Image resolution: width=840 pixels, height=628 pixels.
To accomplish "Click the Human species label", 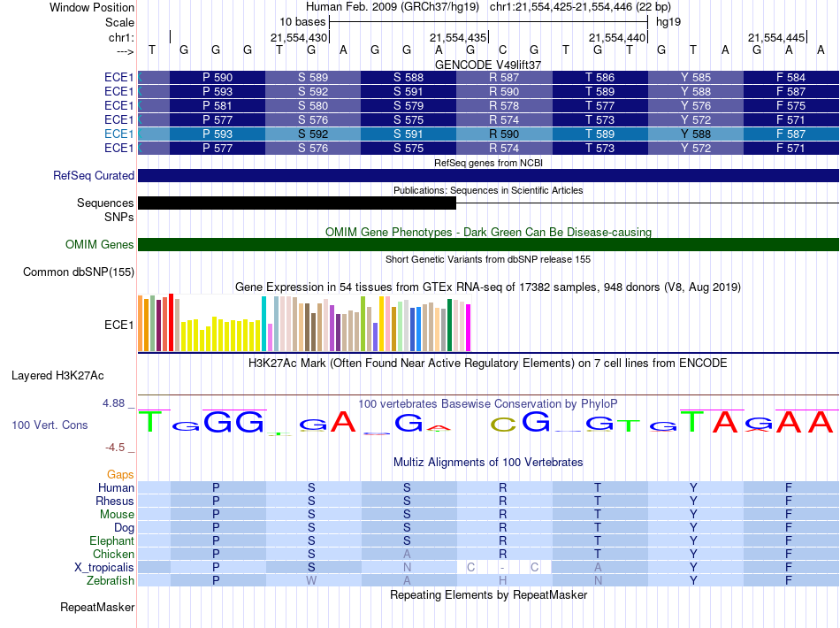I will (x=116, y=487).
